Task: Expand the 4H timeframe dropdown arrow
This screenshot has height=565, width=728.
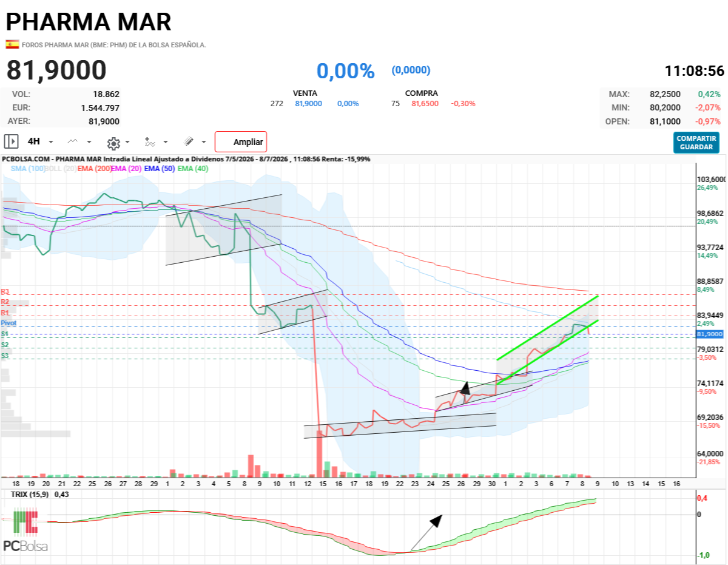Action: tap(51, 142)
